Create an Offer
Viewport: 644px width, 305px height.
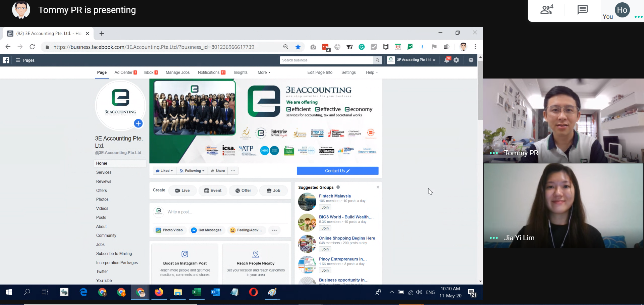243,191
